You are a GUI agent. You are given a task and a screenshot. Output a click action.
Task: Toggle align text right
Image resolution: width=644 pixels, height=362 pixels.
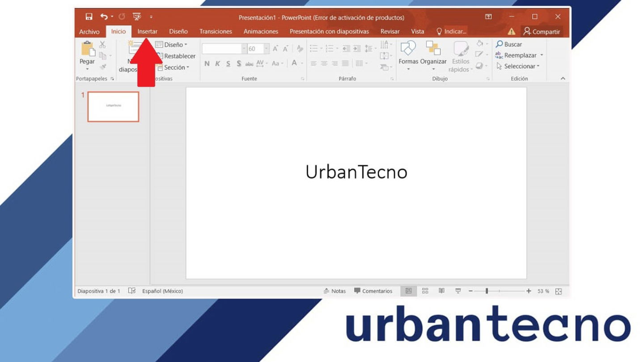[335, 63]
